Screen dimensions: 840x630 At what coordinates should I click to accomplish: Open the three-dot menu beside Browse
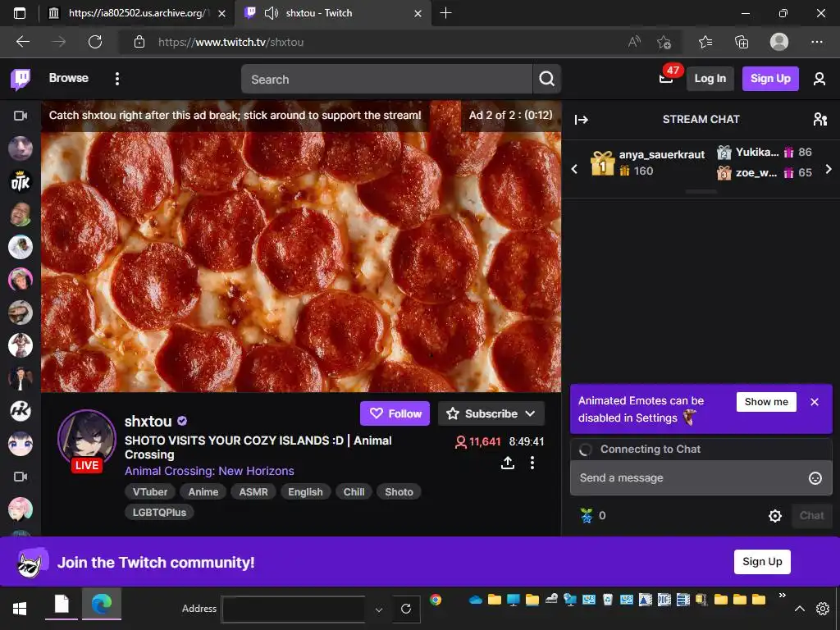[116, 79]
